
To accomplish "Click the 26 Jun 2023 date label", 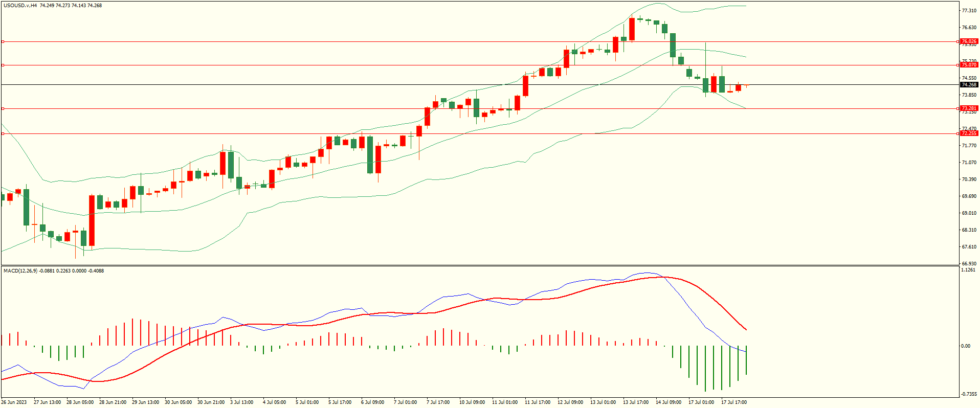I will [x=14, y=402].
